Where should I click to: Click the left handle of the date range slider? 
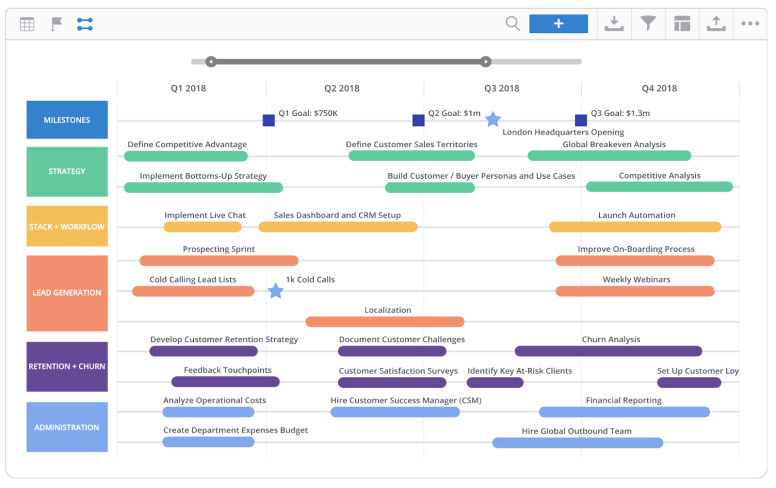(x=211, y=61)
